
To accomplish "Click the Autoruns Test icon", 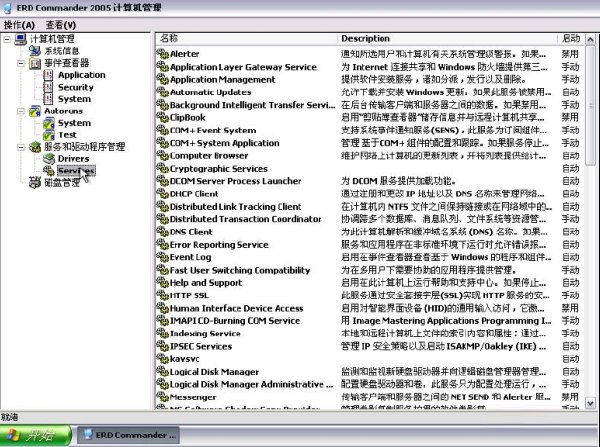I will (49, 135).
